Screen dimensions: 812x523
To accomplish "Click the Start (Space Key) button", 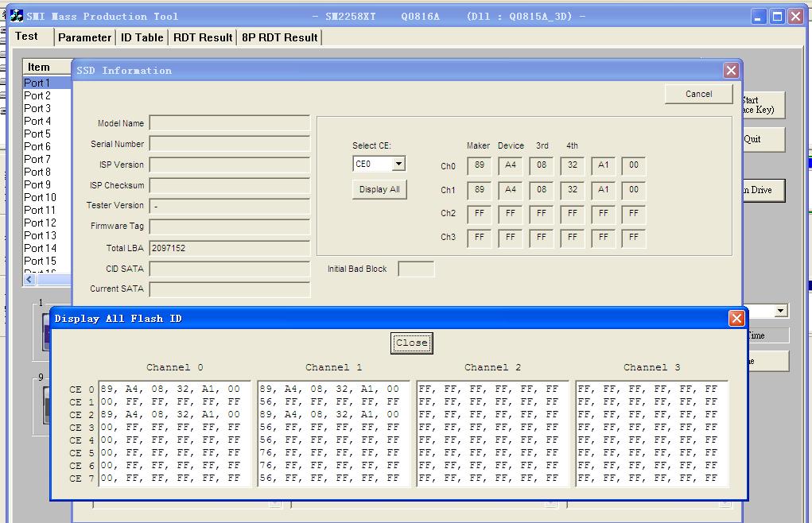I will tap(763, 105).
